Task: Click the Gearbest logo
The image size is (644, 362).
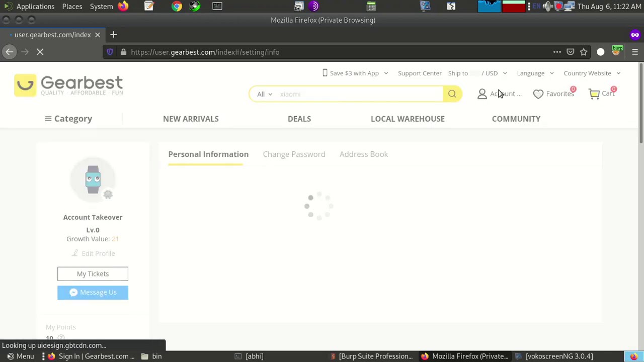Action: [68, 85]
